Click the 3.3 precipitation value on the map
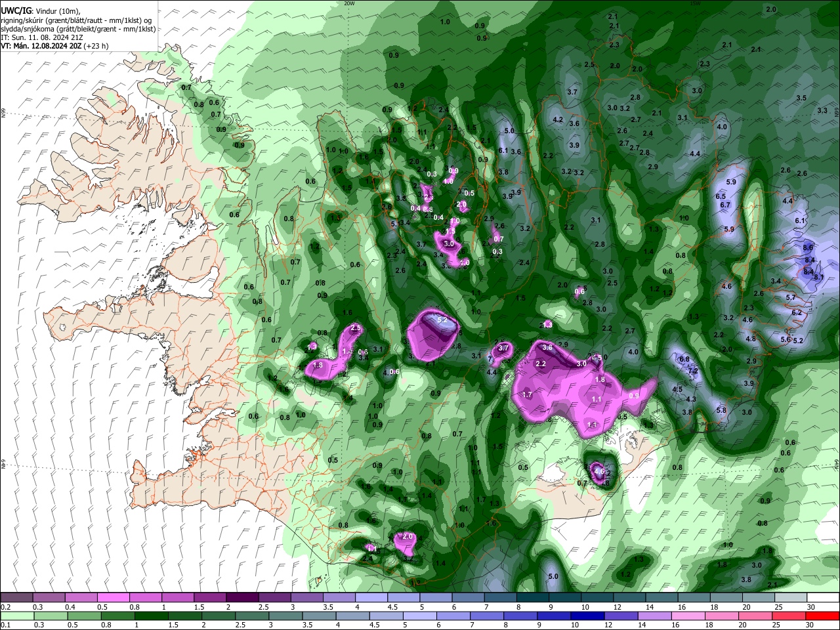840x630 pixels. pos(822,110)
